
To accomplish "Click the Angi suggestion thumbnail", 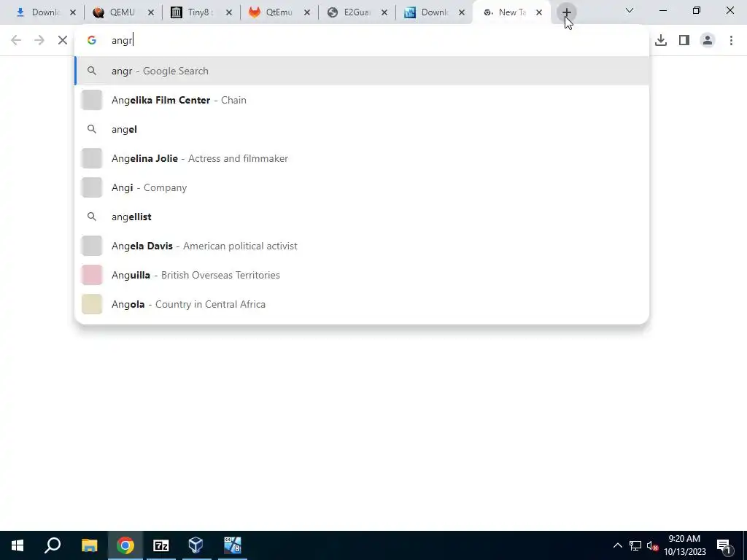I will coord(92,187).
